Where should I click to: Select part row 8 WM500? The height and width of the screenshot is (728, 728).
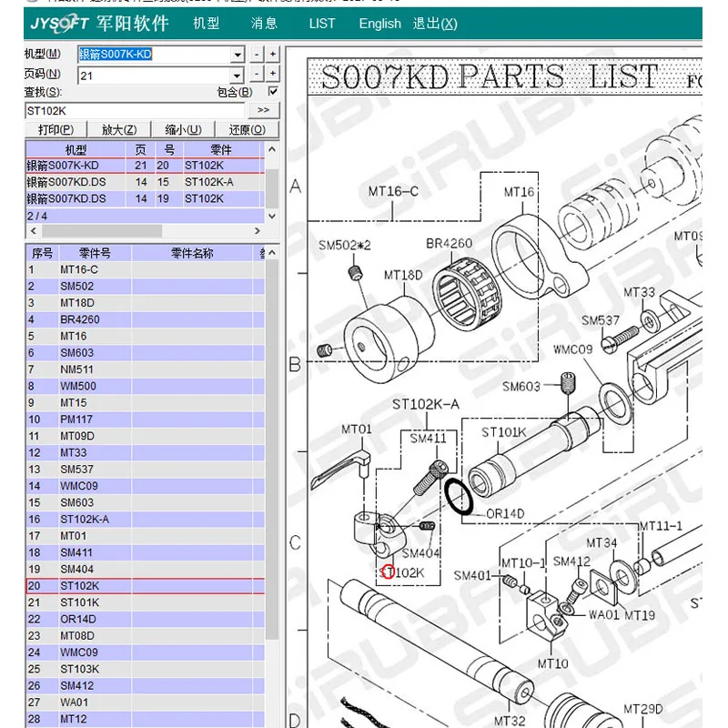(x=145, y=386)
